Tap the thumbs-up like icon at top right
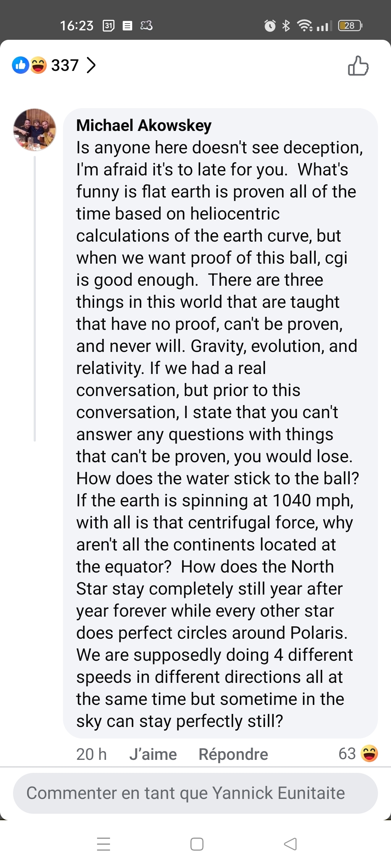The height and width of the screenshot is (868, 391). 358,66
